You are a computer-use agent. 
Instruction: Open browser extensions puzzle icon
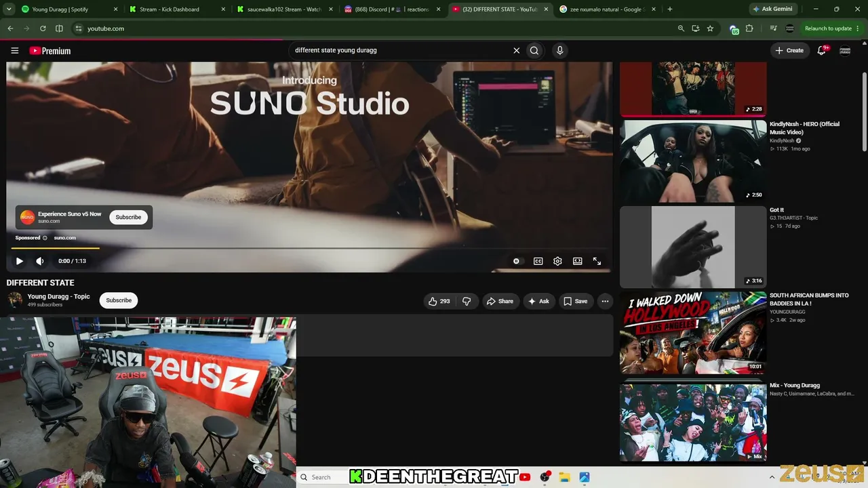click(x=749, y=28)
